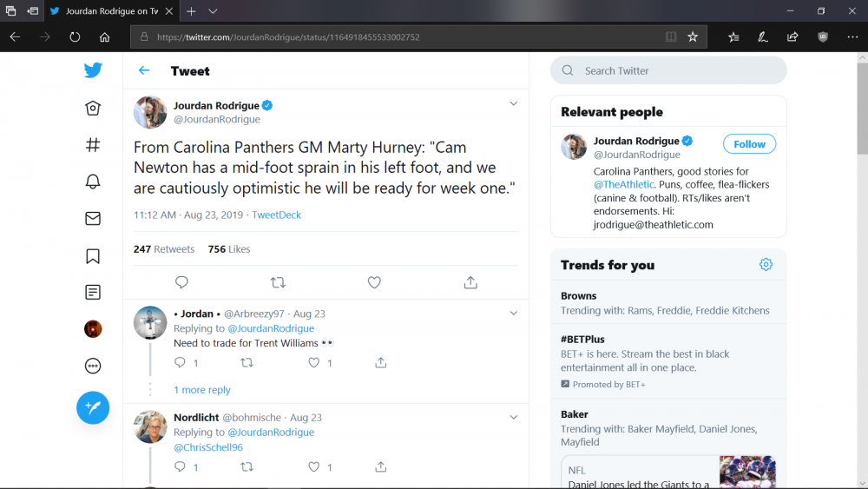Open Trends settings gear icon
This screenshot has width=868, height=489.
click(766, 265)
